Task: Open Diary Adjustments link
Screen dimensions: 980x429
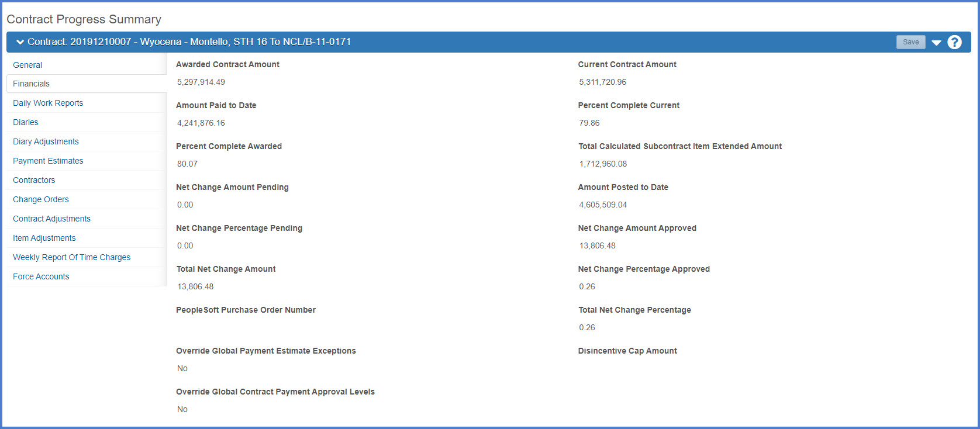Action: point(46,141)
